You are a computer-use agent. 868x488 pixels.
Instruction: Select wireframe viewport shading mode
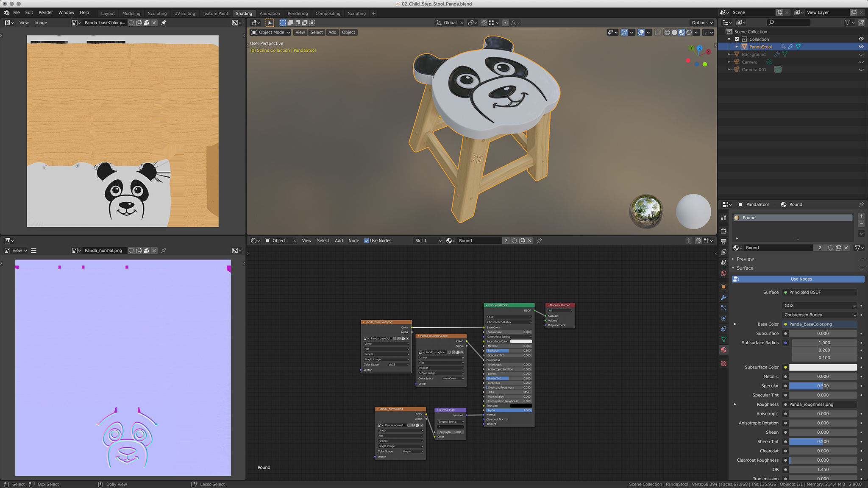tap(667, 33)
